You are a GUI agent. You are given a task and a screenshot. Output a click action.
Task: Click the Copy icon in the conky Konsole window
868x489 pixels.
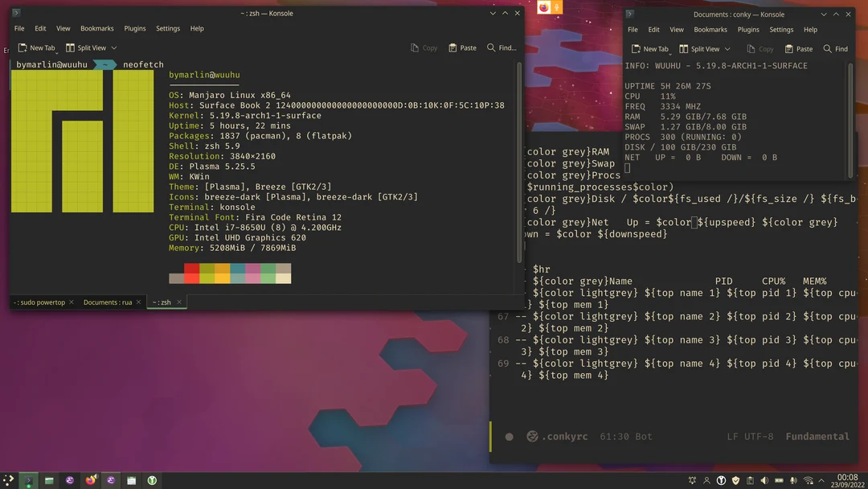759,48
